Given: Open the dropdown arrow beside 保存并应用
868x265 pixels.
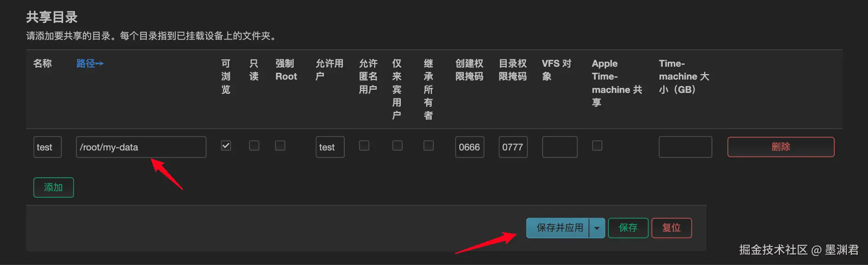Looking at the screenshot, I should (597, 228).
